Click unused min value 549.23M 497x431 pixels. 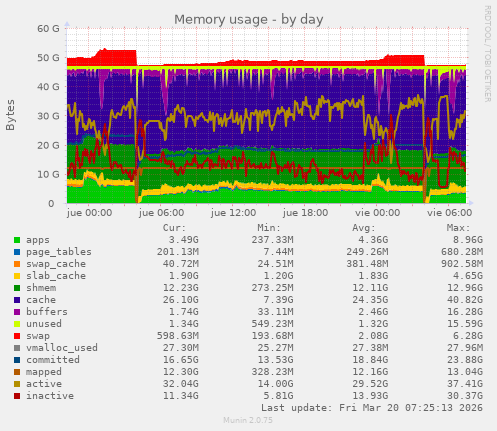coord(272,324)
